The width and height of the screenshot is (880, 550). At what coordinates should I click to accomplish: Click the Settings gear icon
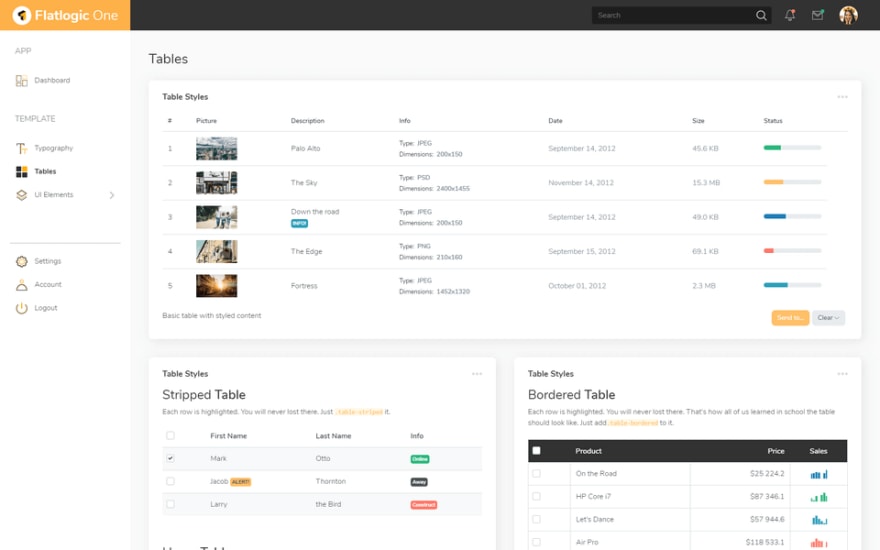21,262
